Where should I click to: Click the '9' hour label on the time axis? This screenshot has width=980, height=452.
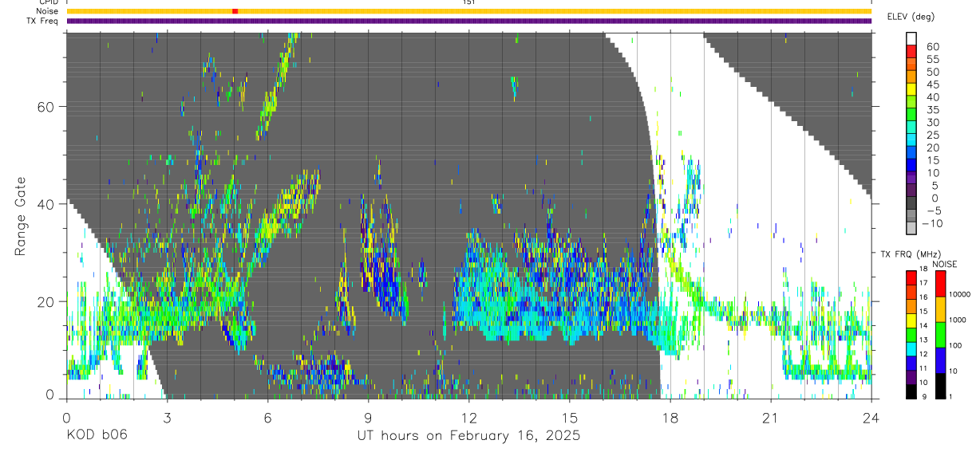(x=368, y=418)
